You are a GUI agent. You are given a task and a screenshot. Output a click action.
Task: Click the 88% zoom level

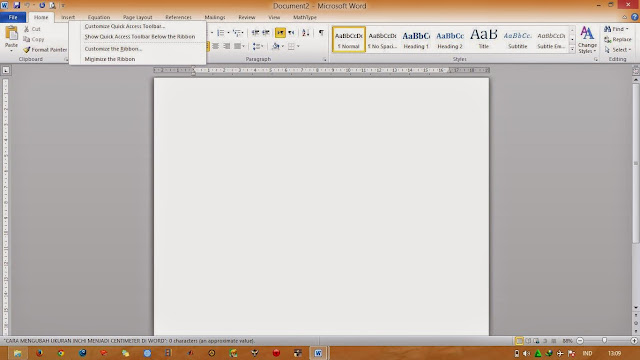(567, 341)
